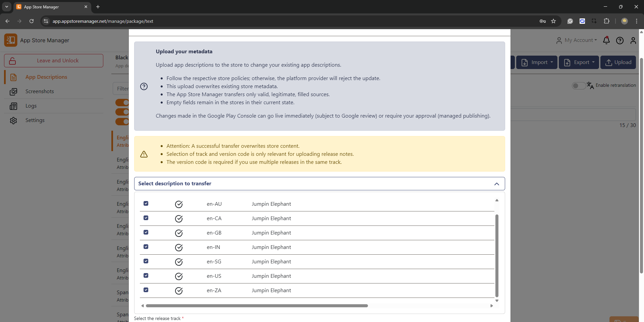Click the Settings gear icon in sidebar
The height and width of the screenshot is (322, 644).
coord(13,120)
